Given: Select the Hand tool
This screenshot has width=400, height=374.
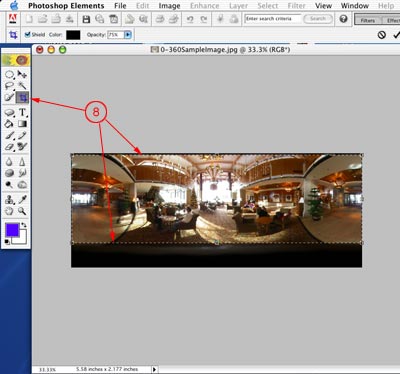Looking at the screenshot, I should point(9,211).
